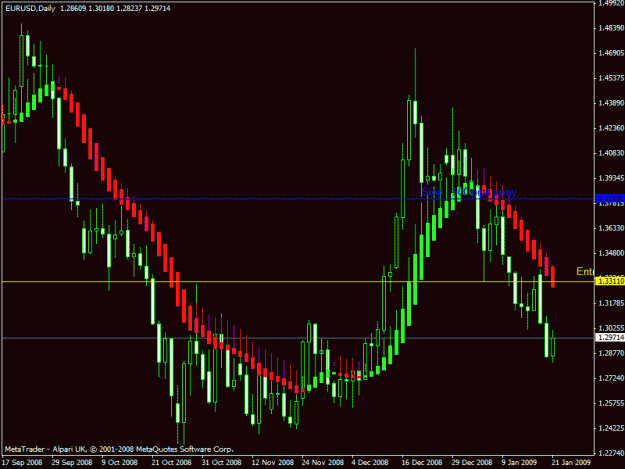Click the blue stop price tag on axis
The height and width of the screenshot is (469, 625).
[x=610, y=198]
